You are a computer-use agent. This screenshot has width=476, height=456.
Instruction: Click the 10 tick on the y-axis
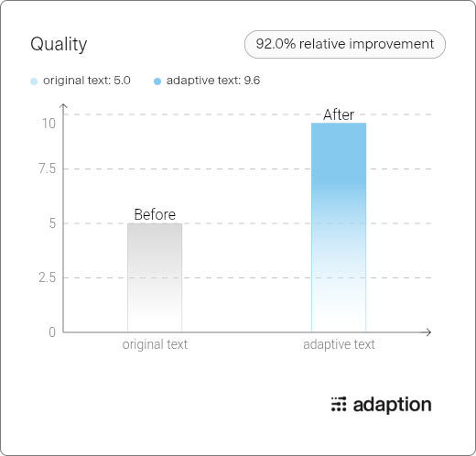[49, 124]
